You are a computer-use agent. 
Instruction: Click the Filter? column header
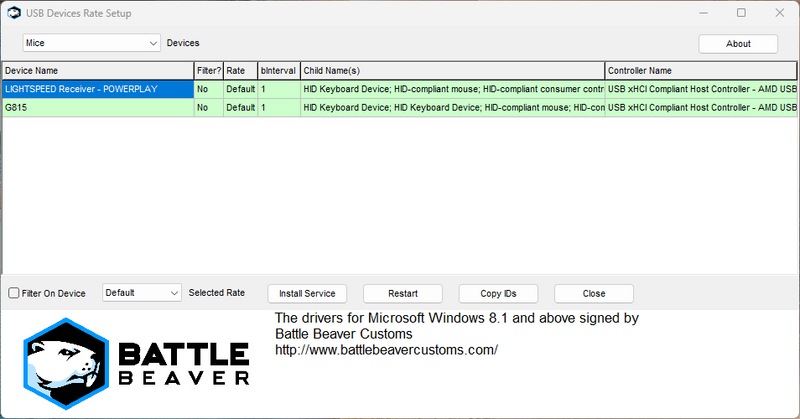point(208,71)
